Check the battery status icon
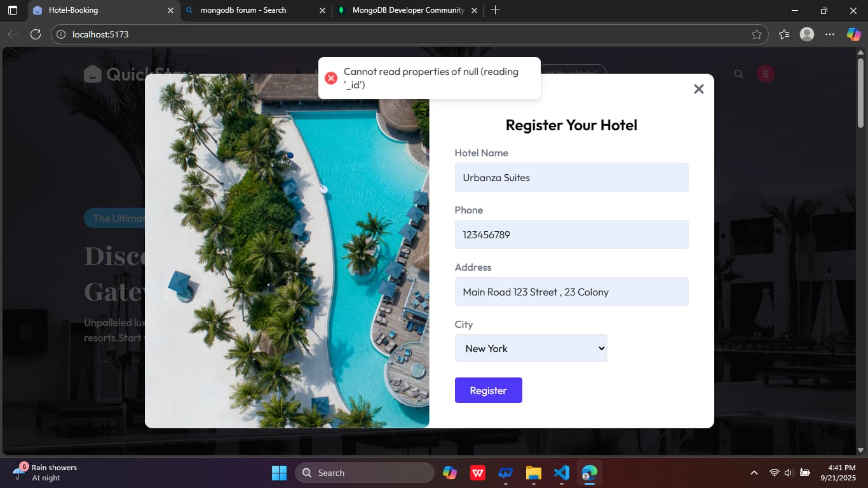 (804, 473)
